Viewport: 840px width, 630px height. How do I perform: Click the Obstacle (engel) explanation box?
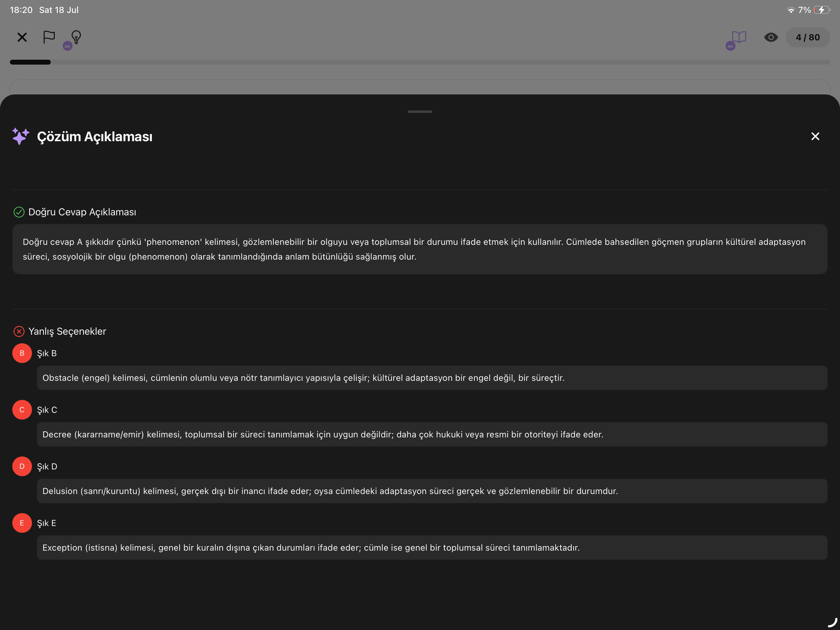(432, 378)
